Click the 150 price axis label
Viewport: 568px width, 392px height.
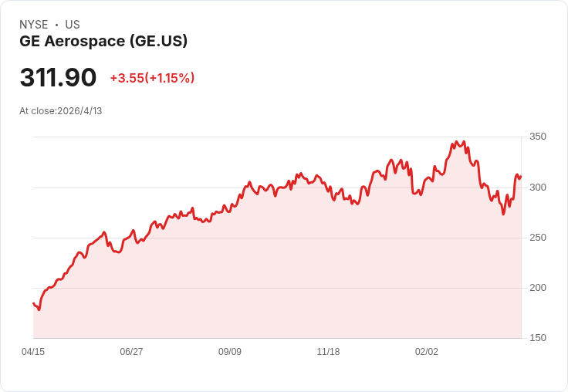coord(538,338)
